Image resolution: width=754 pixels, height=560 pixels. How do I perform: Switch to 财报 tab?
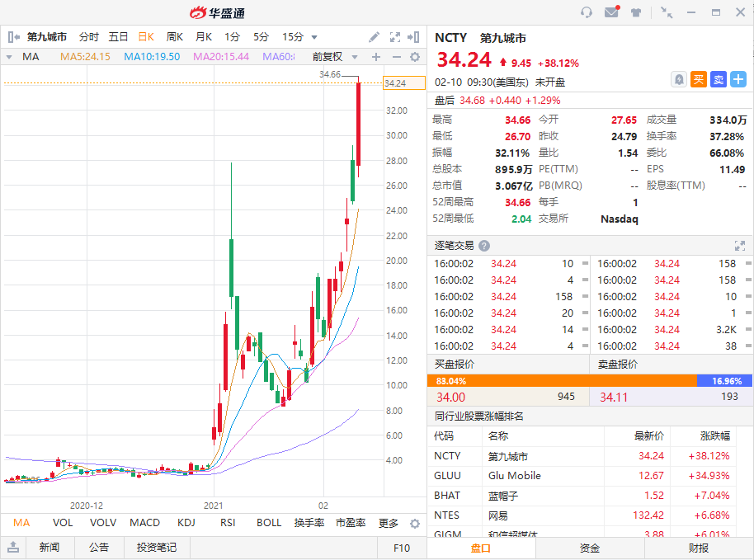(699, 548)
